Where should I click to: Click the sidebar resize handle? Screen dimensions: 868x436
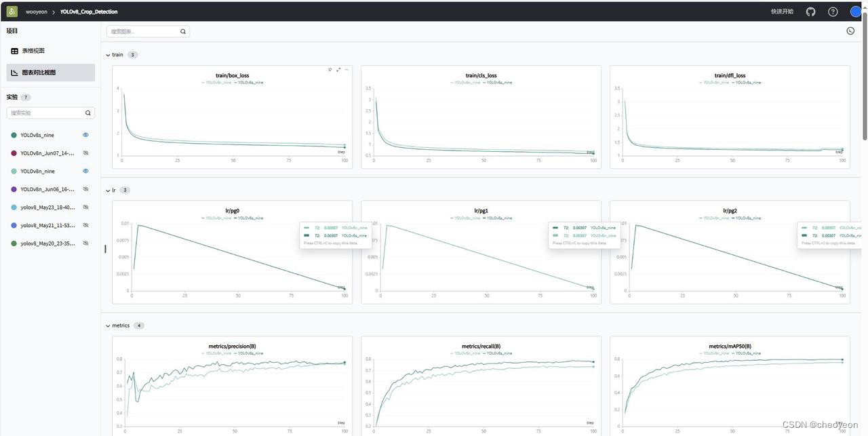point(105,249)
